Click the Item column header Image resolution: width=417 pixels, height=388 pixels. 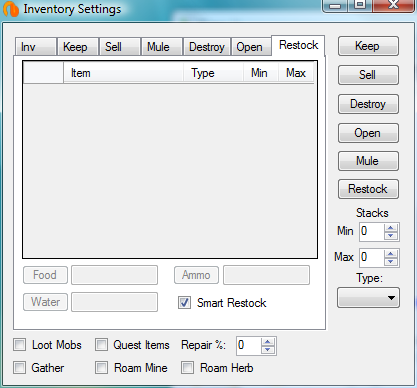tap(123, 73)
